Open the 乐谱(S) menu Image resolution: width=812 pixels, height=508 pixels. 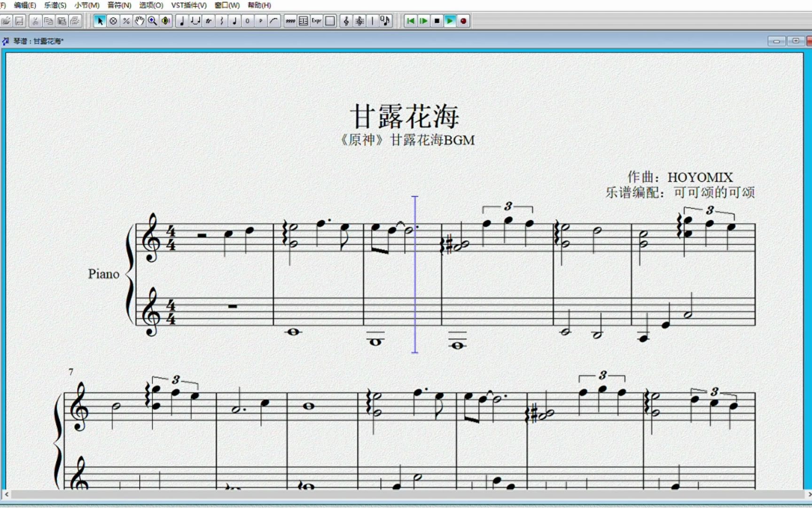point(55,5)
